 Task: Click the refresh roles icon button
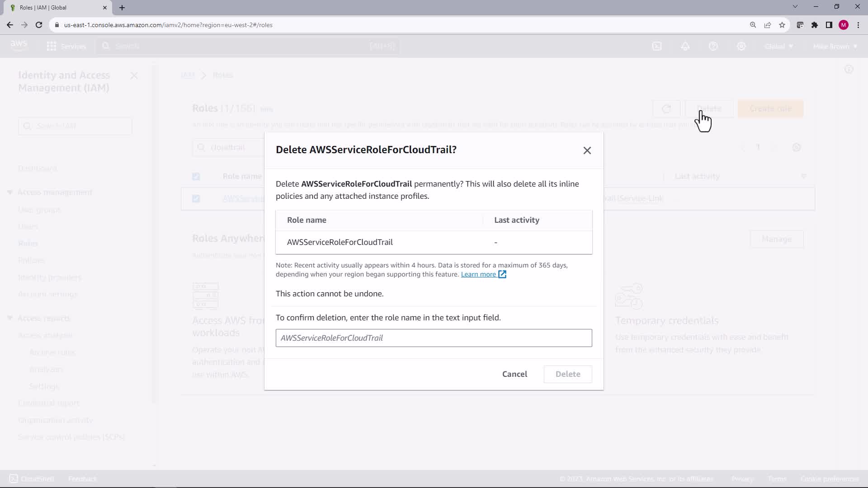point(666,109)
